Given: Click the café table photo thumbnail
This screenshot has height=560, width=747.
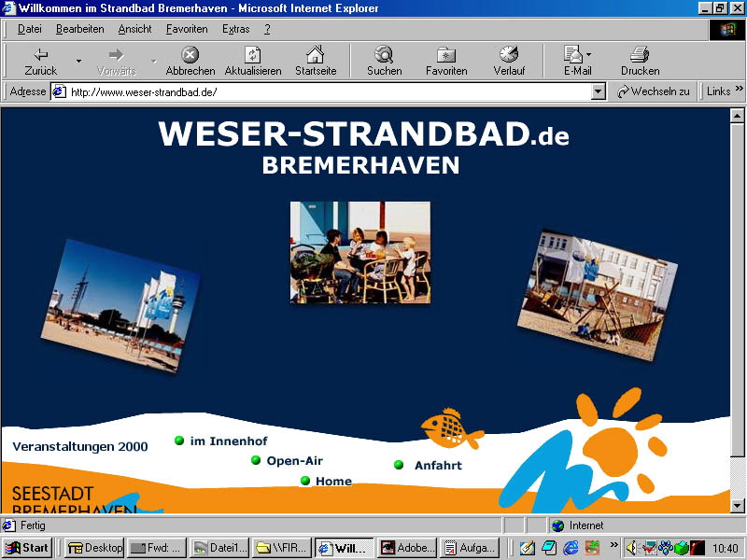Looking at the screenshot, I should 360,252.
